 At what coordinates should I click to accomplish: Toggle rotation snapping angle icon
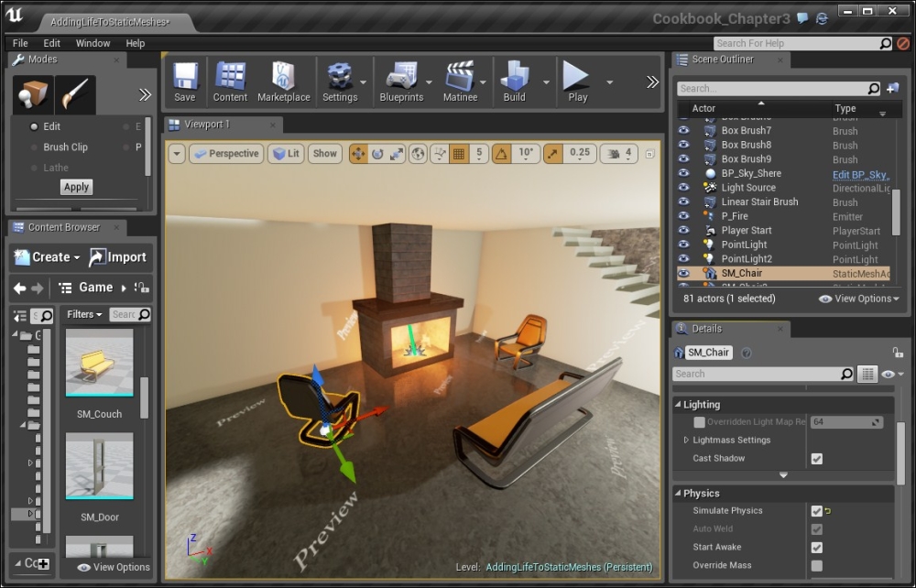[501, 154]
